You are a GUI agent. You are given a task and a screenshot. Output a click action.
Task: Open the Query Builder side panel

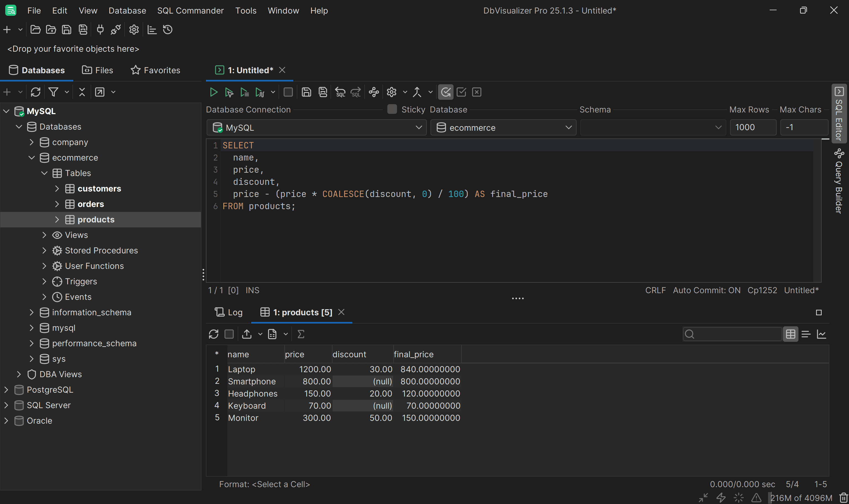click(839, 182)
